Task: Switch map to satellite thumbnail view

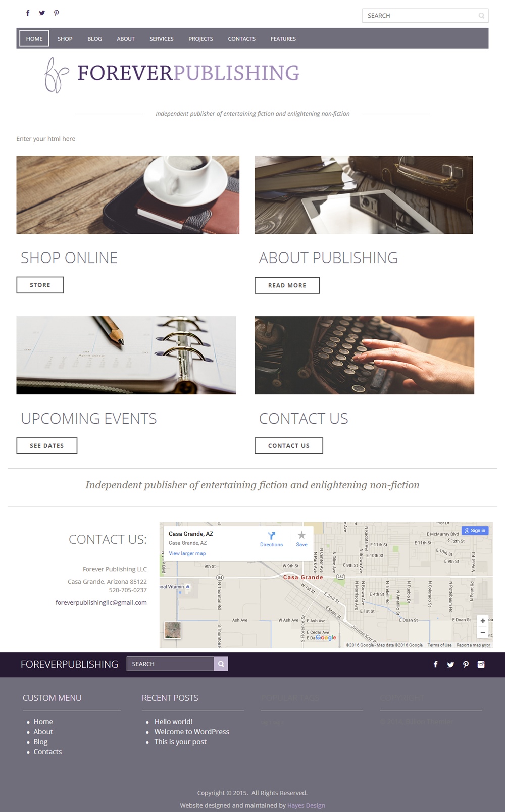Action: click(x=173, y=630)
